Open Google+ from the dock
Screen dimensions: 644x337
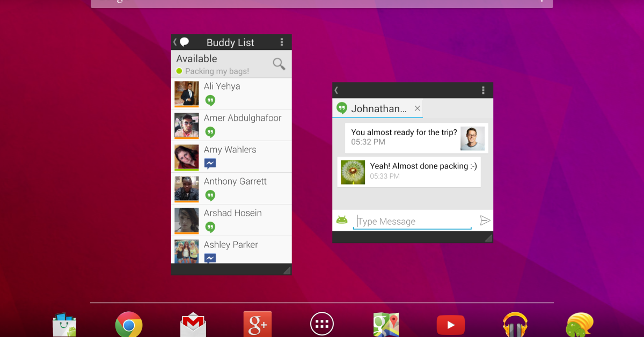(258, 325)
